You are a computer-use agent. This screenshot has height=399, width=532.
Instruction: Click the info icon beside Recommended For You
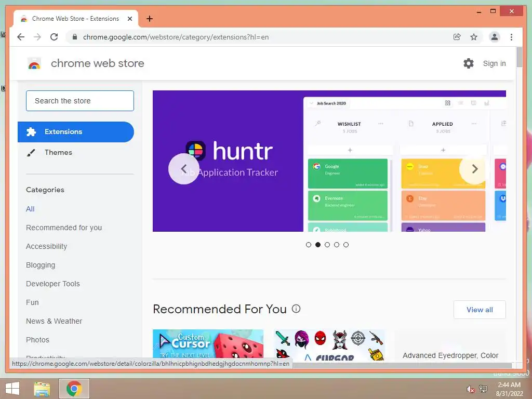(296, 309)
